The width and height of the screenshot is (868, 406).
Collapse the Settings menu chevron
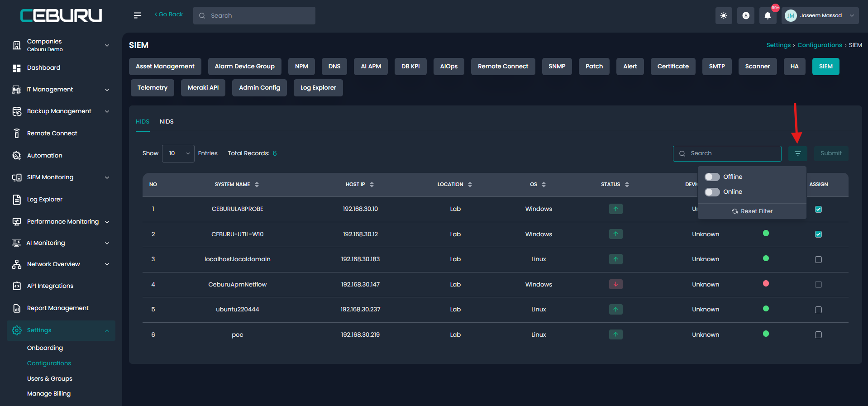point(107,330)
